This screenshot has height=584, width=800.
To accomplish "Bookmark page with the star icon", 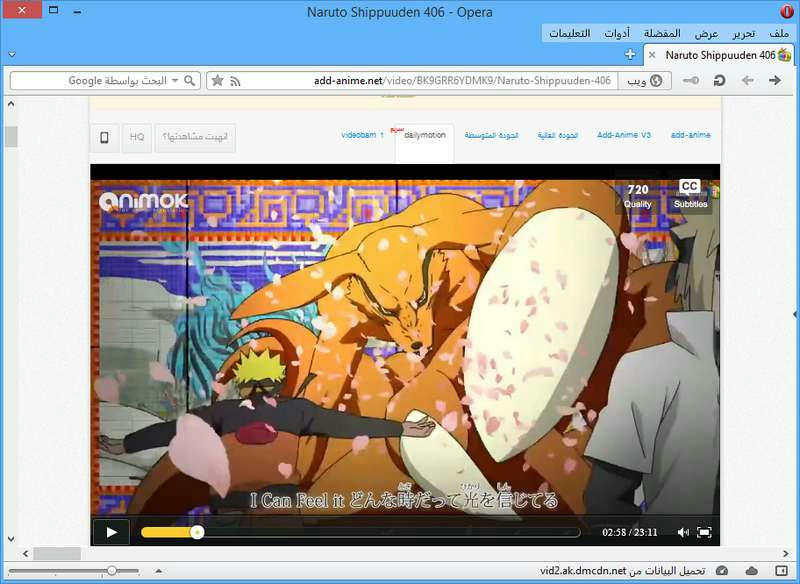I will (217, 81).
